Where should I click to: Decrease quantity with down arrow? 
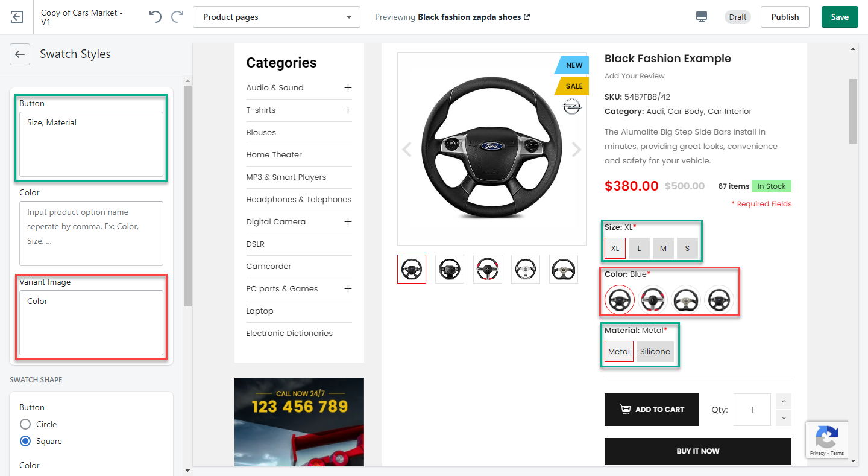pyautogui.click(x=784, y=417)
